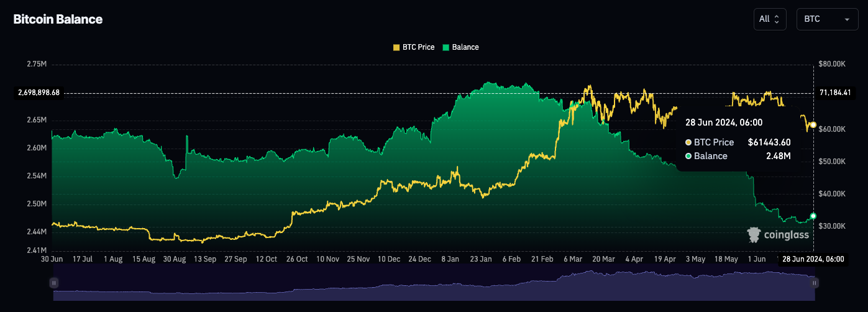Image resolution: width=868 pixels, height=312 pixels.
Task: Click the mini overview chart in the range slider
Action: click(x=434, y=287)
